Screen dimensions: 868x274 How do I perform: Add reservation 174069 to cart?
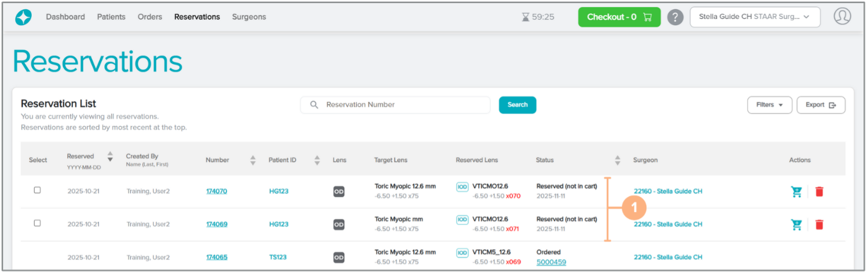796,224
